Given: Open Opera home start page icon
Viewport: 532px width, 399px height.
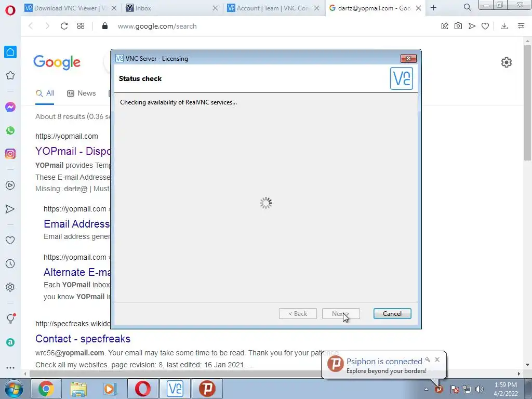Looking at the screenshot, I should (x=10, y=52).
